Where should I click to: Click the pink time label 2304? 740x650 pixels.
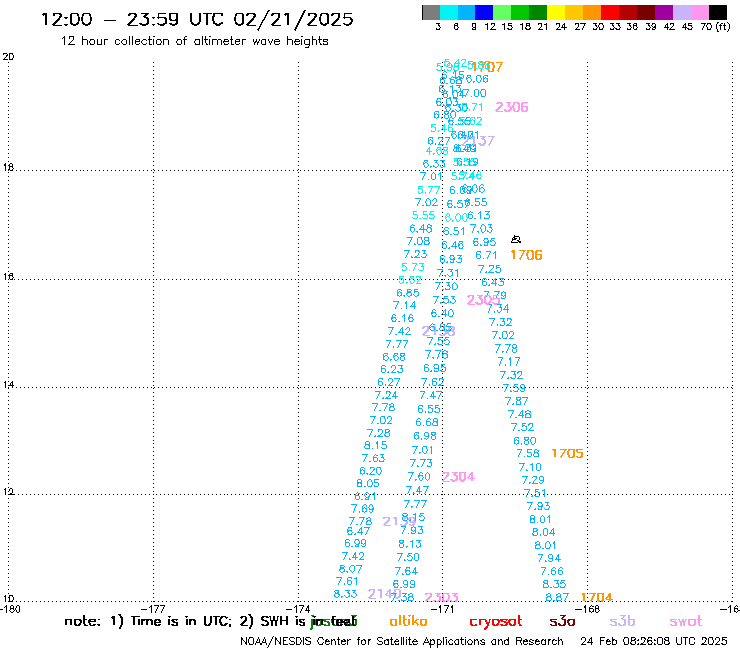(x=458, y=477)
